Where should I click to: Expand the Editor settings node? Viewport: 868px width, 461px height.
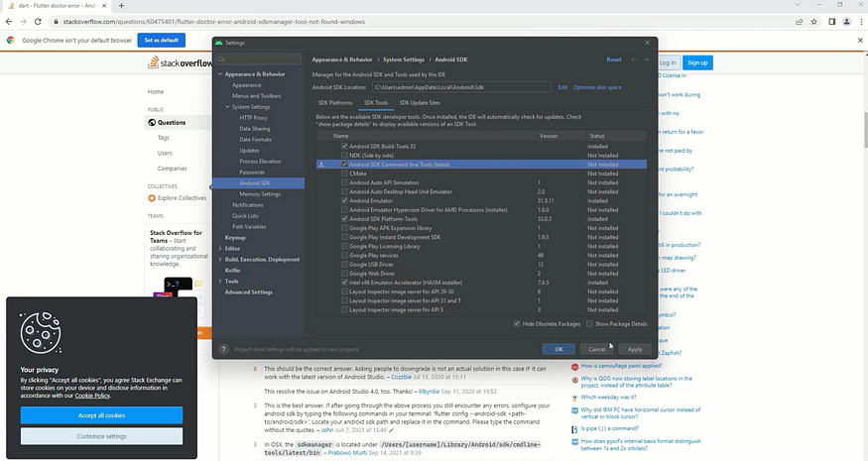(x=220, y=249)
